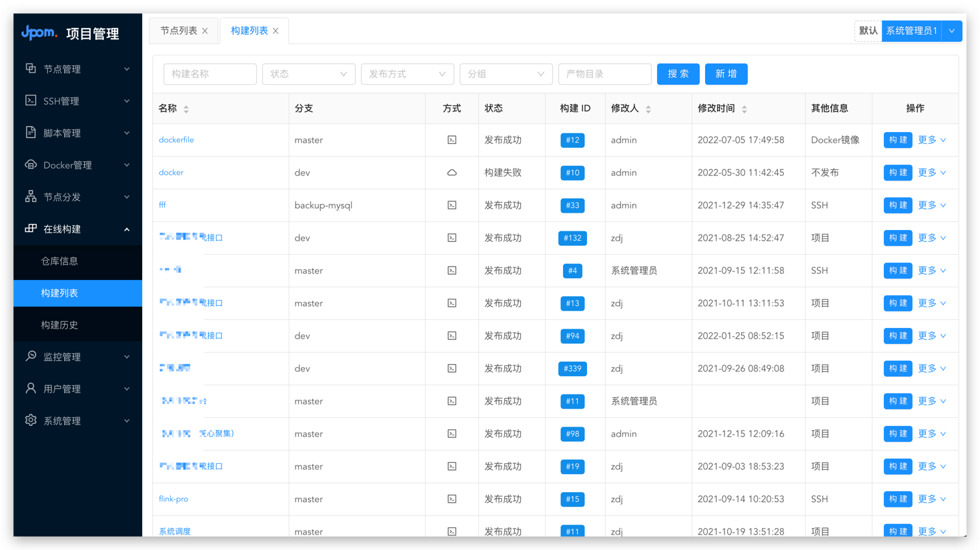980x550 pixels.
Task: Select 构建列表 in sidebar
Action: 77,293
